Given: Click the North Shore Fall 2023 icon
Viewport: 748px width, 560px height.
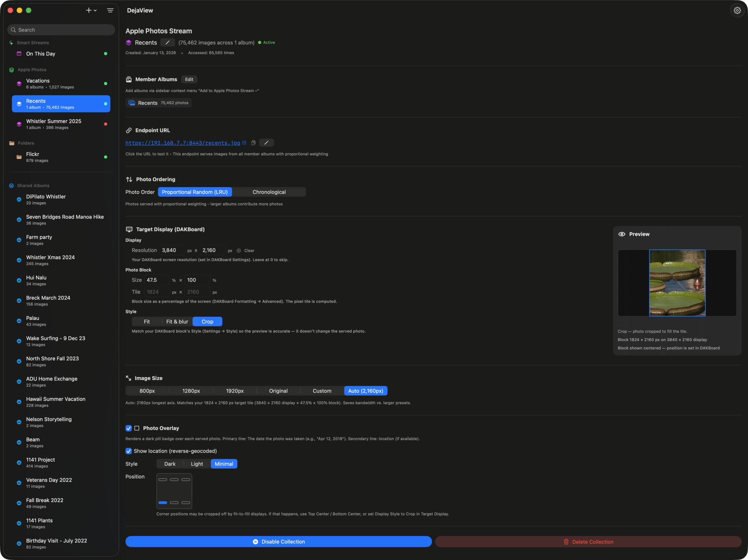Looking at the screenshot, I should tap(19, 361).
